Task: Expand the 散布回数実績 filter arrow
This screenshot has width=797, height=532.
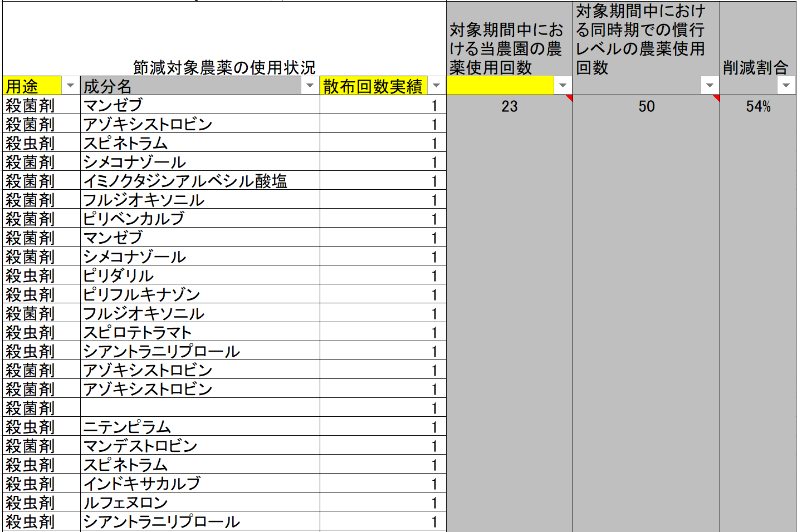Action: coord(436,86)
